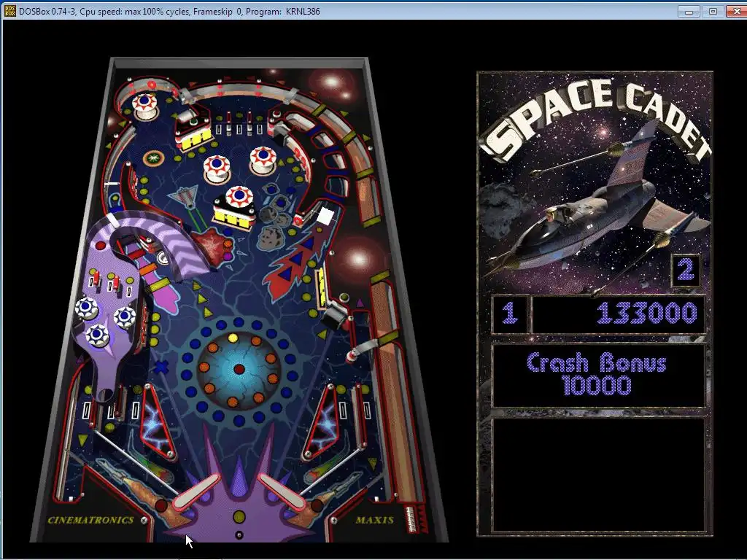Click the right lightning slingshot kicker
The image size is (747, 560).
321,422
